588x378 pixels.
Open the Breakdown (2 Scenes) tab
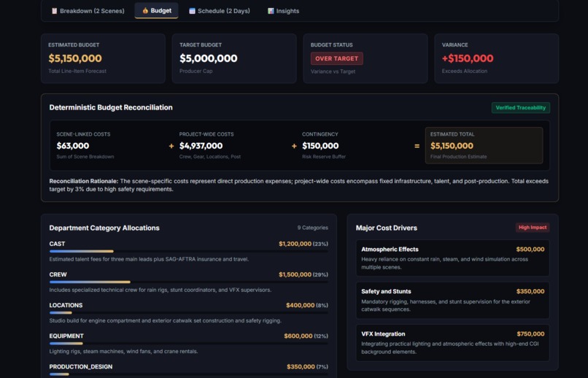click(x=88, y=11)
